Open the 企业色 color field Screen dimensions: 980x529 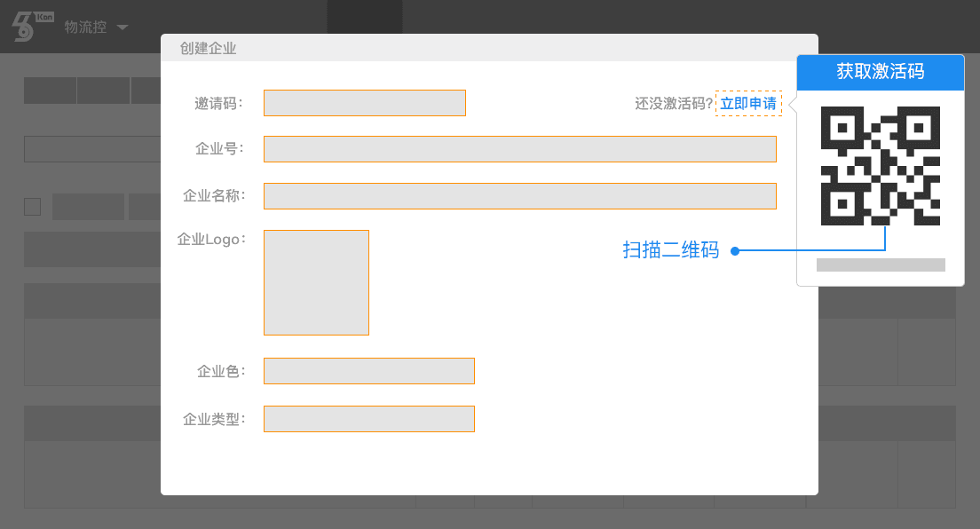(x=369, y=371)
